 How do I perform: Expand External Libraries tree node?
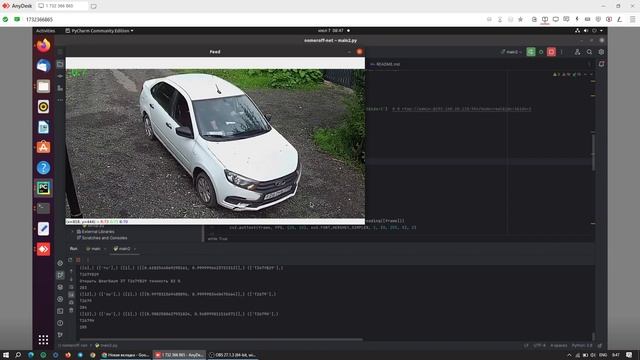point(73,231)
